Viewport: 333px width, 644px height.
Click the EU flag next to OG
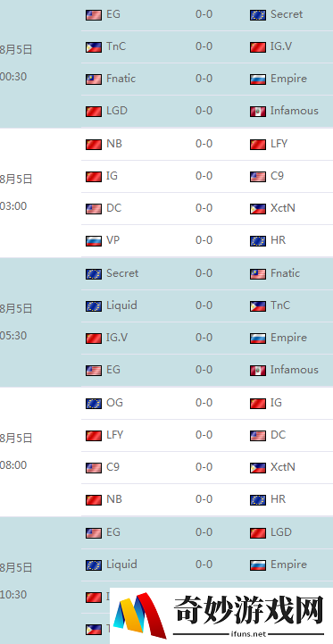tap(94, 404)
